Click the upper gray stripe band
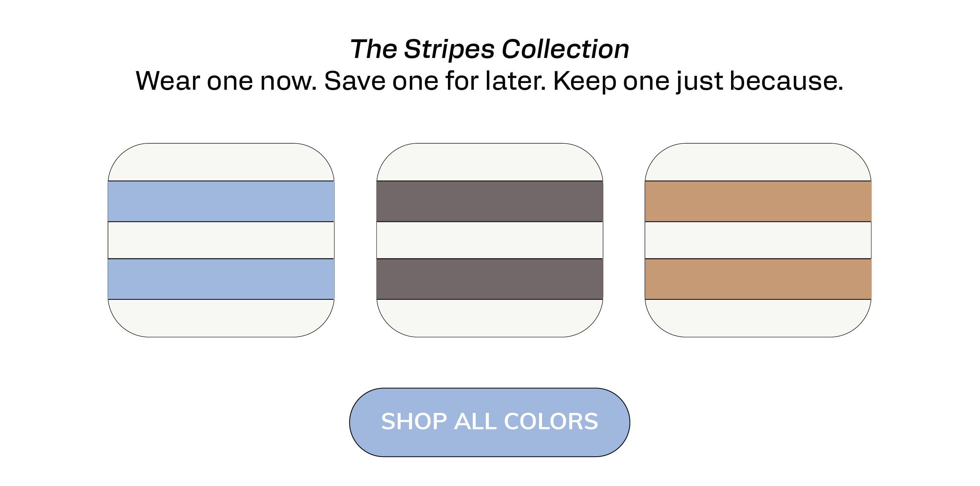Image resolution: width=980 pixels, height=486 pixels. click(x=490, y=201)
